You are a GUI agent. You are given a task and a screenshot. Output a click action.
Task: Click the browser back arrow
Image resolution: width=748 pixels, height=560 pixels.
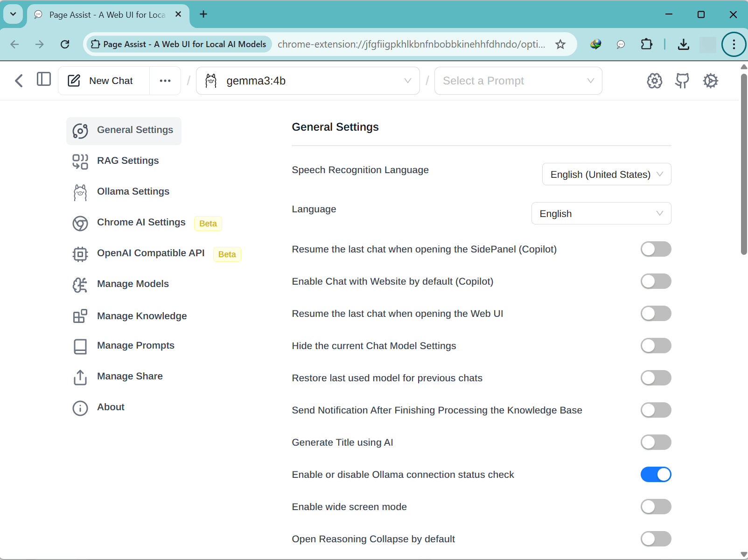click(14, 44)
